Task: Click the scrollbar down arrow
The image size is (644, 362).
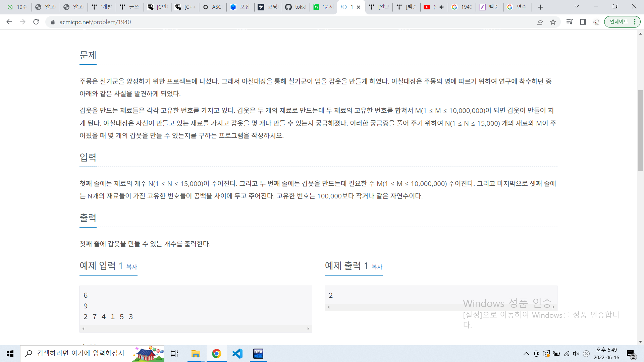Action: tap(640, 342)
